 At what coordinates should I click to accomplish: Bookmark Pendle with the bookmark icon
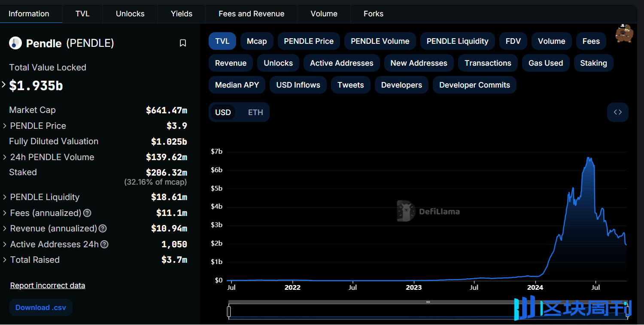tap(183, 43)
